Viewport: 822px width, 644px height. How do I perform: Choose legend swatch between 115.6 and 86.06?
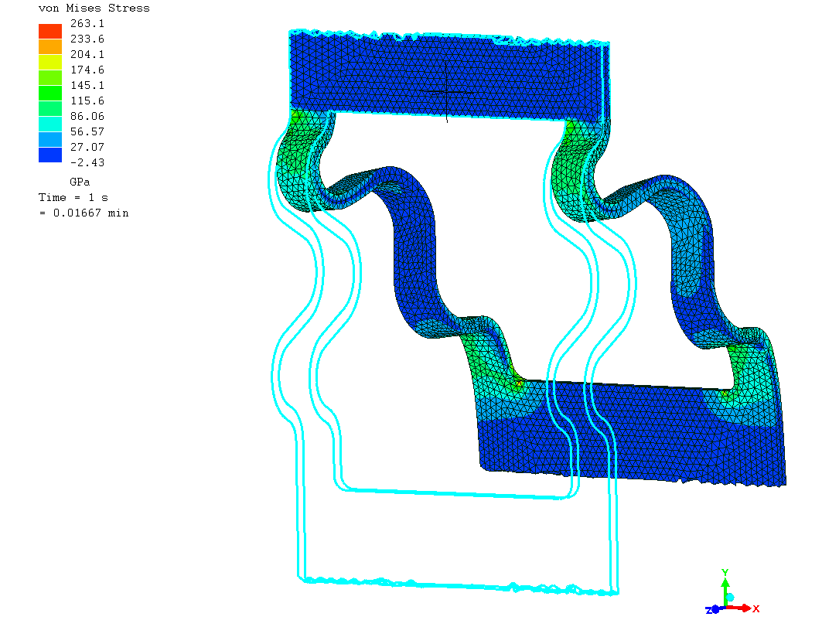coord(50,108)
